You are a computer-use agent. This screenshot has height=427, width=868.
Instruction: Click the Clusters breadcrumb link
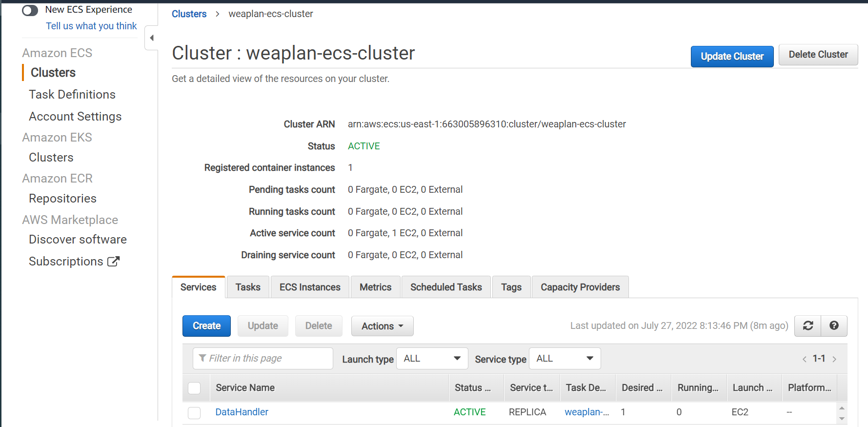tap(189, 14)
